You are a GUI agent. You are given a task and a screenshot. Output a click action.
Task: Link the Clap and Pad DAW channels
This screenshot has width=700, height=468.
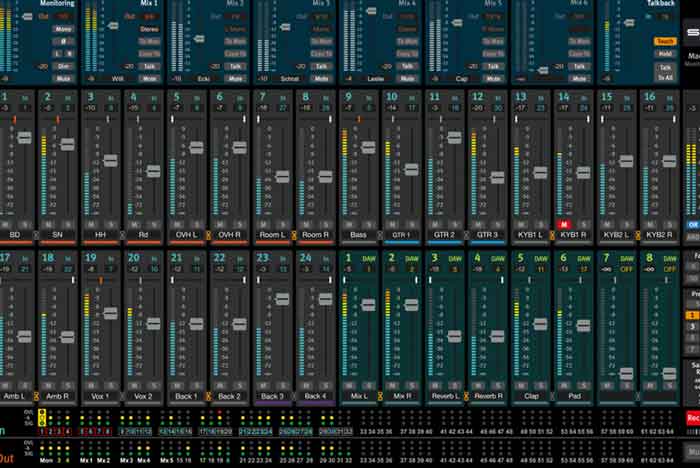(x=552, y=396)
